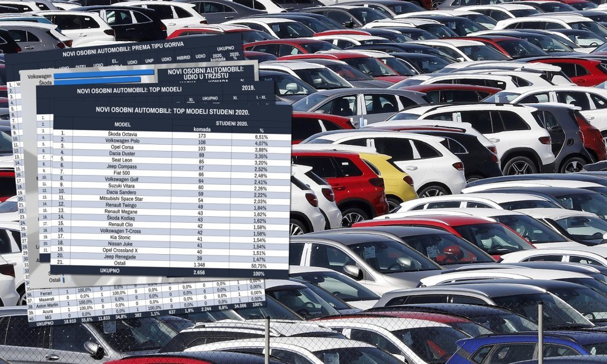Click the Škoda blue bar in chart

point(97,80)
